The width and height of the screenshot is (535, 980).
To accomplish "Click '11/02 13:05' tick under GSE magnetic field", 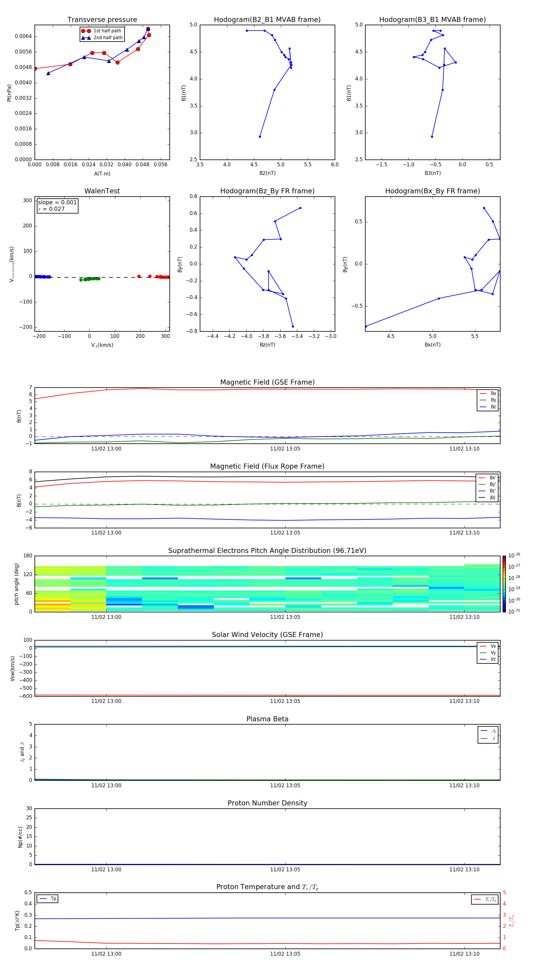I will click(285, 449).
